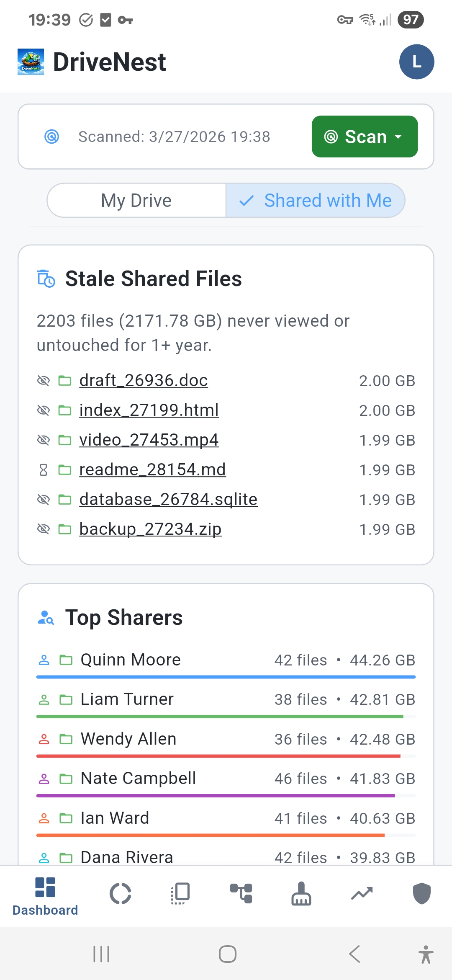Open the folder icon for Ian Ward
This screenshot has height=980, width=452.
[x=66, y=818]
